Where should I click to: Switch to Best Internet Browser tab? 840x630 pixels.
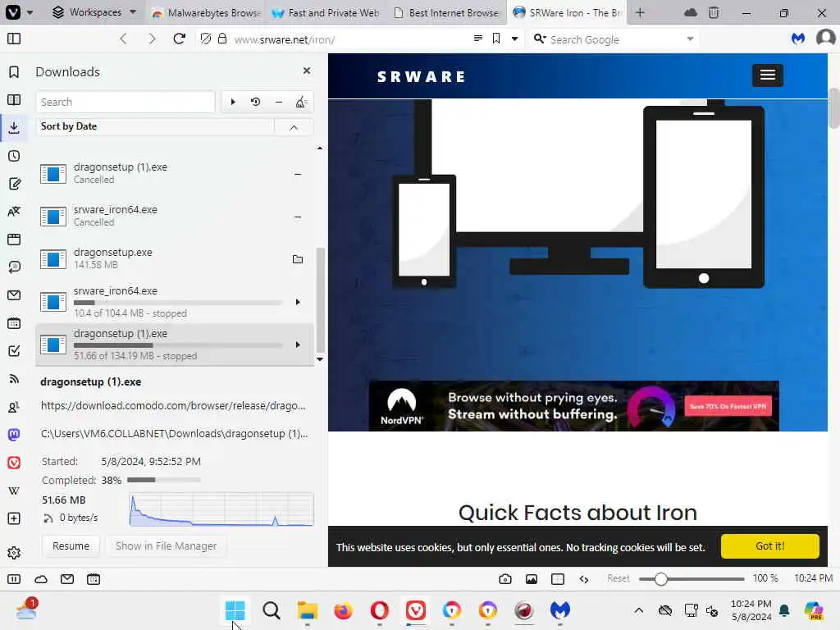pyautogui.click(x=446, y=13)
